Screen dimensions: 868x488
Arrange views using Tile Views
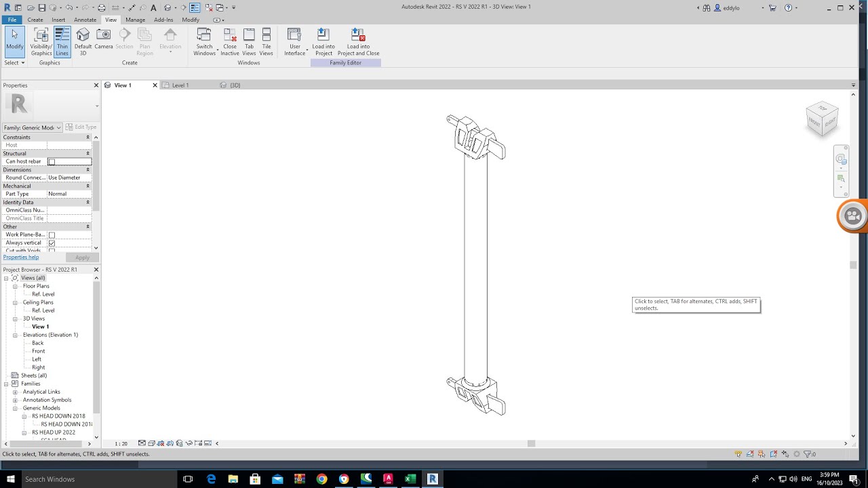[267, 41]
